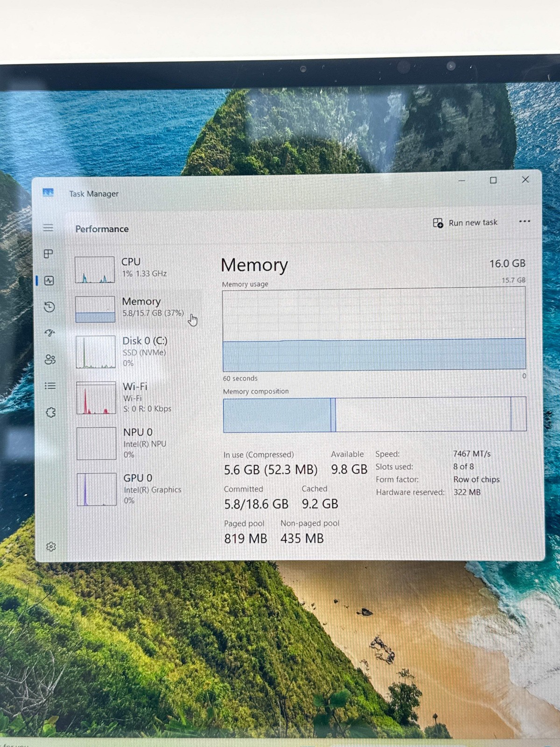Click the 15.7 GB graph maximum label

[514, 280]
